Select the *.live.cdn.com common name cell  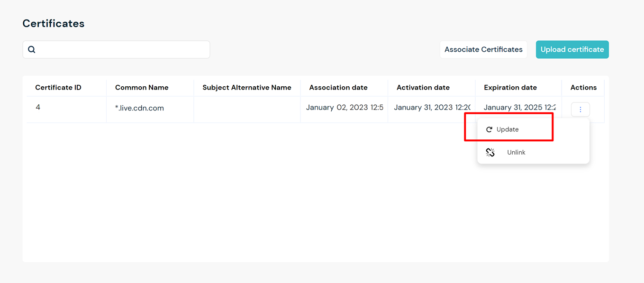point(150,110)
